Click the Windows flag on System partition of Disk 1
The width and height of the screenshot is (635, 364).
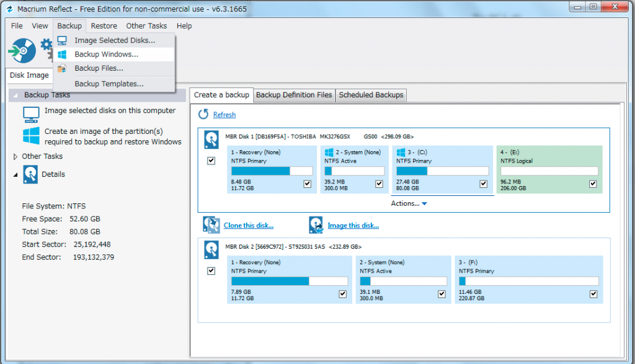(x=329, y=153)
